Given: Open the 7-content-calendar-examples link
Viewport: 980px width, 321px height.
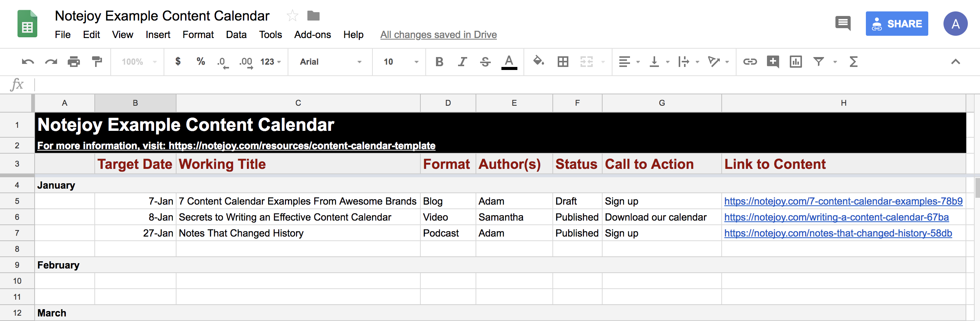Looking at the screenshot, I should (x=843, y=201).
